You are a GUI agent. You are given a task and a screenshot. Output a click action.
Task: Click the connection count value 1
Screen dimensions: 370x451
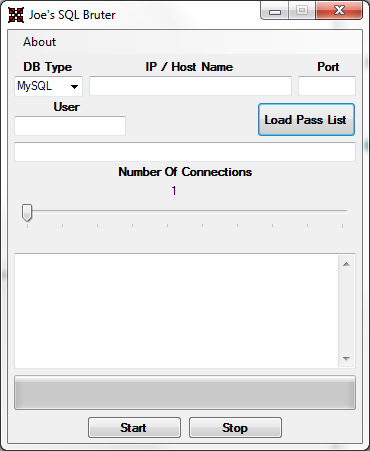(174, 191)
